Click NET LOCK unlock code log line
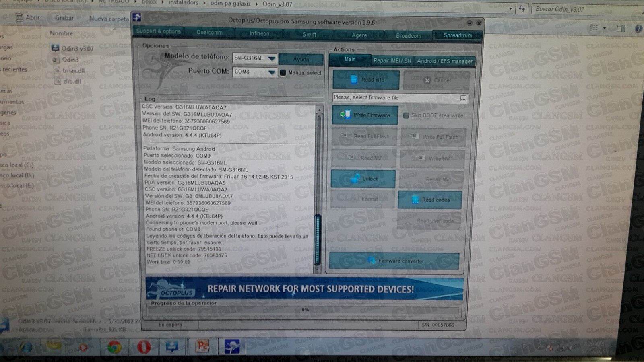The height and width of the screenshot is (362, 644). pyautogui.click(x=187, y=255)
